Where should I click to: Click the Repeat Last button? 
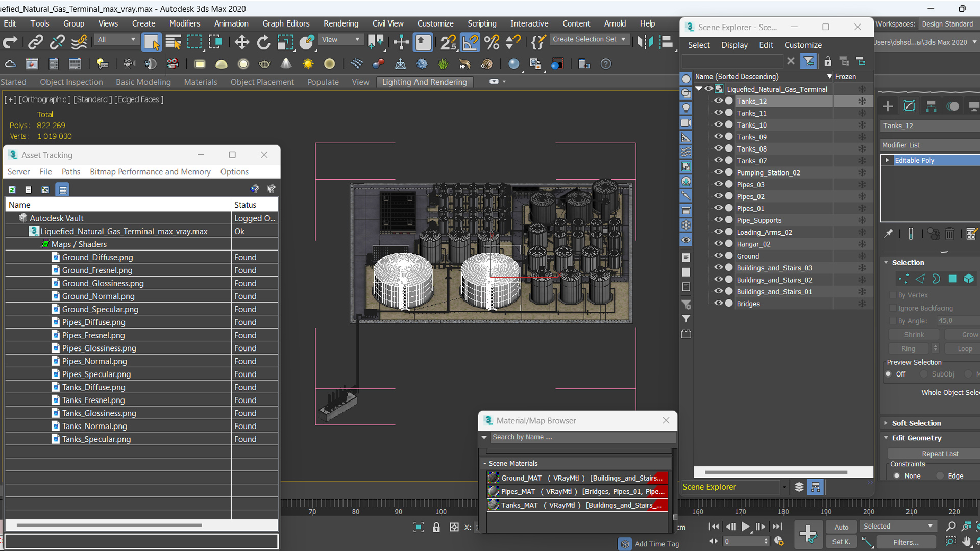pos(939,454)
